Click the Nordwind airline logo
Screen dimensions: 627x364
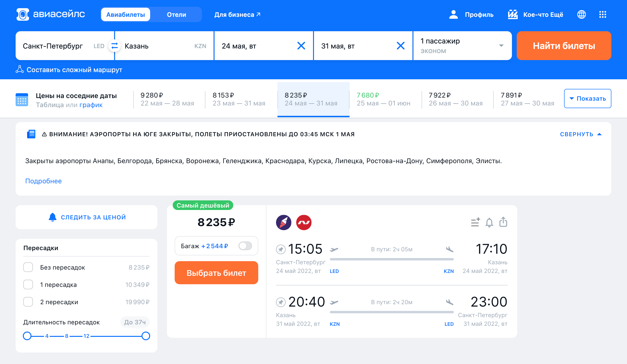[x=304, y=222]
